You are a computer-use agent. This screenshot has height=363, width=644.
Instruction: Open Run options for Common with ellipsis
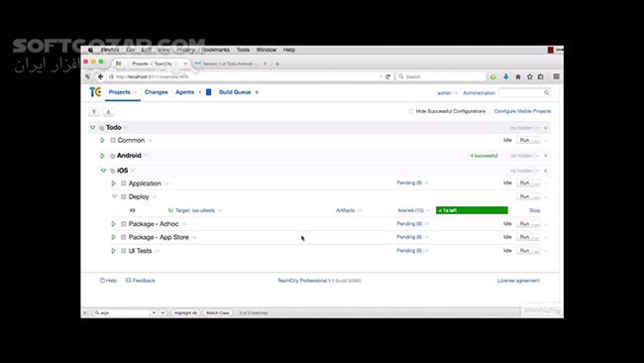coord(536,140)
